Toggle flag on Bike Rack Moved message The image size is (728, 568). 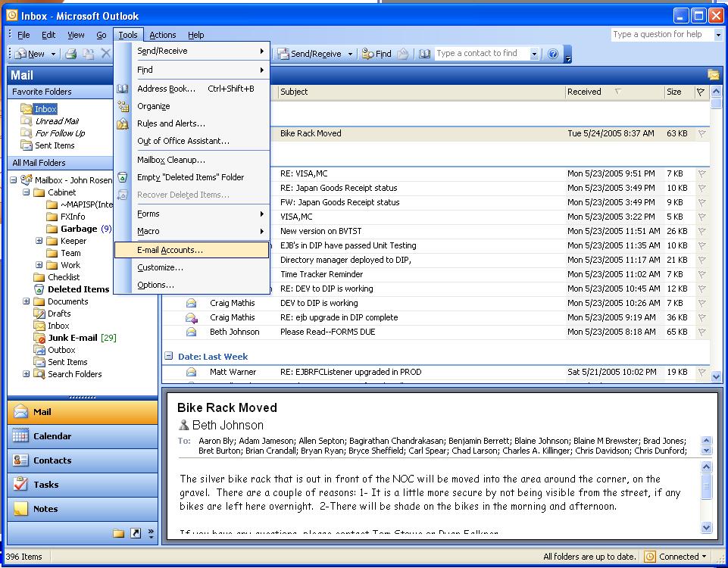pos(701,133)
